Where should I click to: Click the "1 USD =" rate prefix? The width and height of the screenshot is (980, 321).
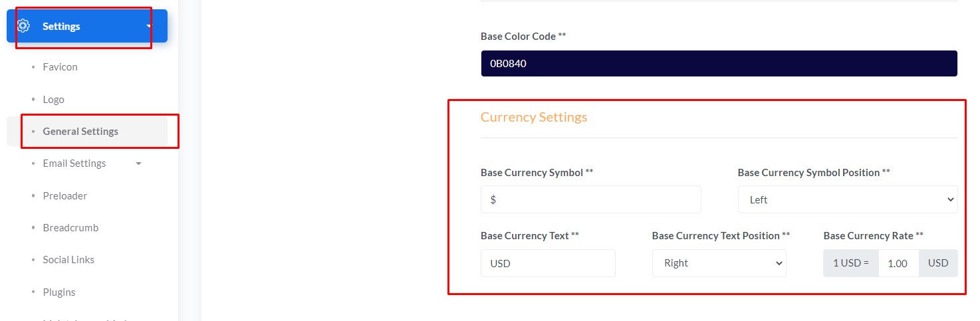851,263
